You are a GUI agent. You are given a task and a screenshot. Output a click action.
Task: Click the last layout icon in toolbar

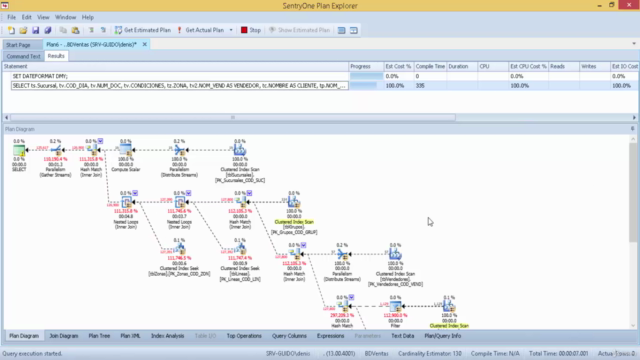coord(354,30)
